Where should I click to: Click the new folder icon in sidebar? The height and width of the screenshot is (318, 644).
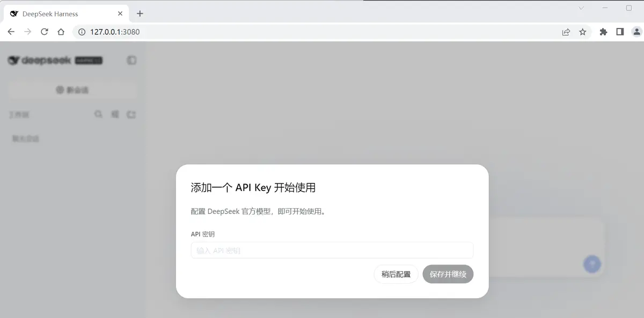coord(131,114)
